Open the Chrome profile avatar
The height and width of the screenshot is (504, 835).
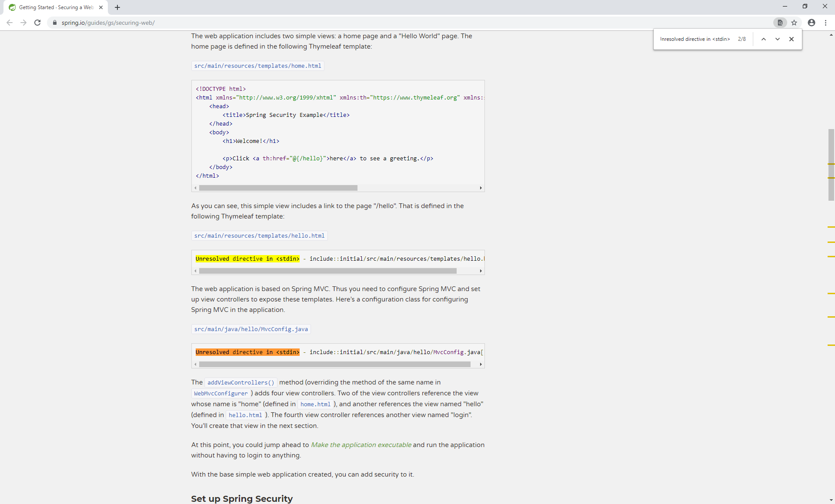(x=812, y=23)
